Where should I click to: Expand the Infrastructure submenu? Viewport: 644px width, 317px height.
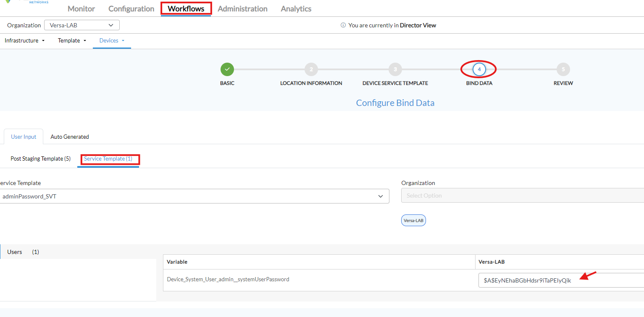pyautogui.click(x=25, y=41)
